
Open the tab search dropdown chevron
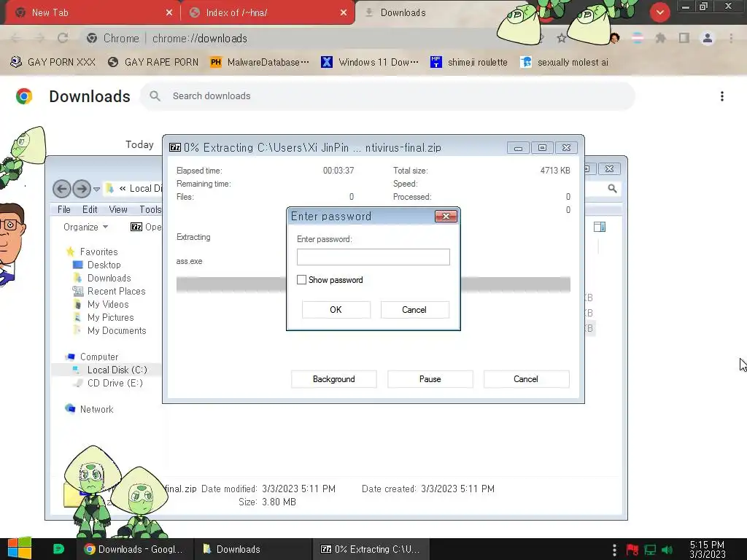659,12
